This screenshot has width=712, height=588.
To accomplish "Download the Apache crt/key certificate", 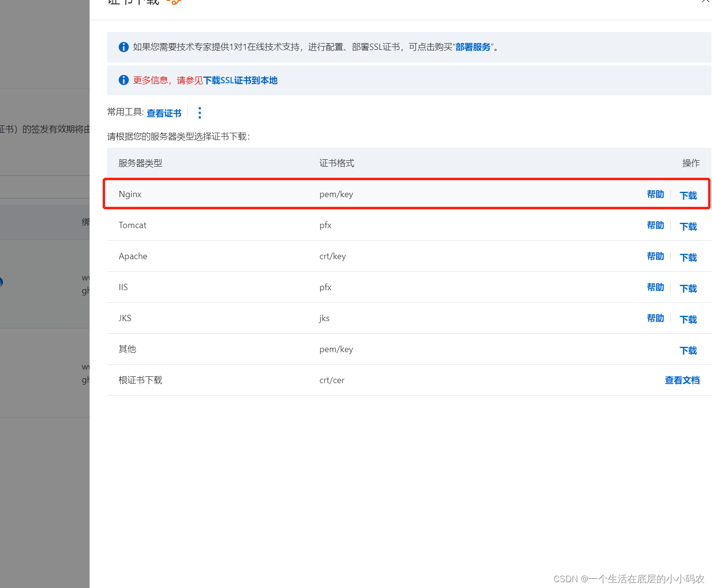I will click(688, 257).
